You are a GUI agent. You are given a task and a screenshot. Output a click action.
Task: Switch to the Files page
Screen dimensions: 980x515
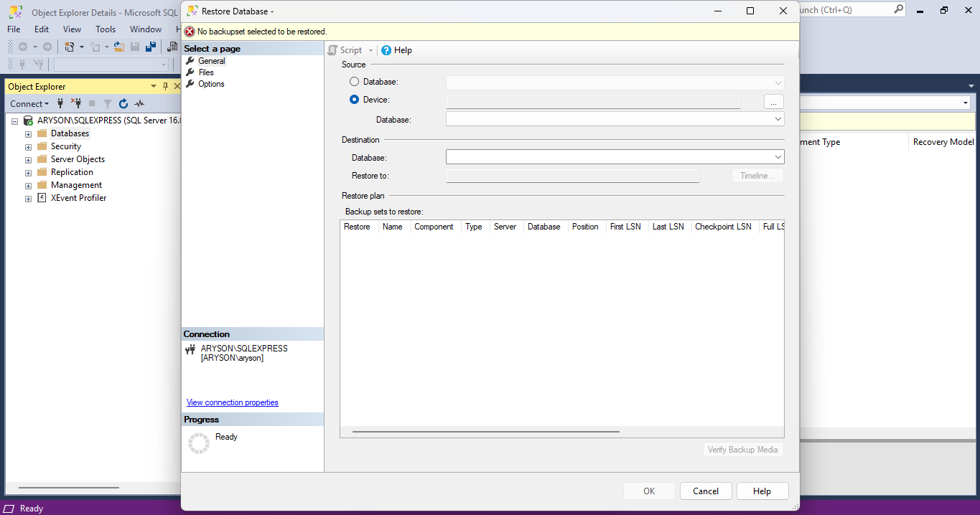point(205,72)
